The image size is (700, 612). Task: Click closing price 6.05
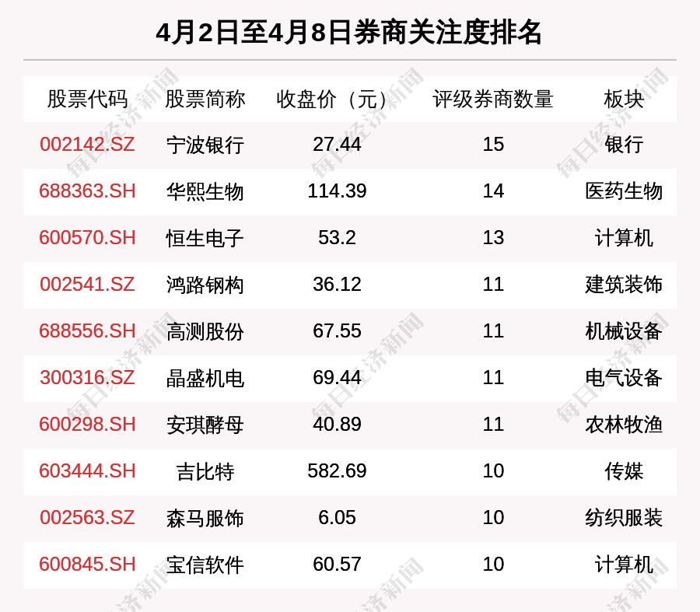click(x=337, y=518)
